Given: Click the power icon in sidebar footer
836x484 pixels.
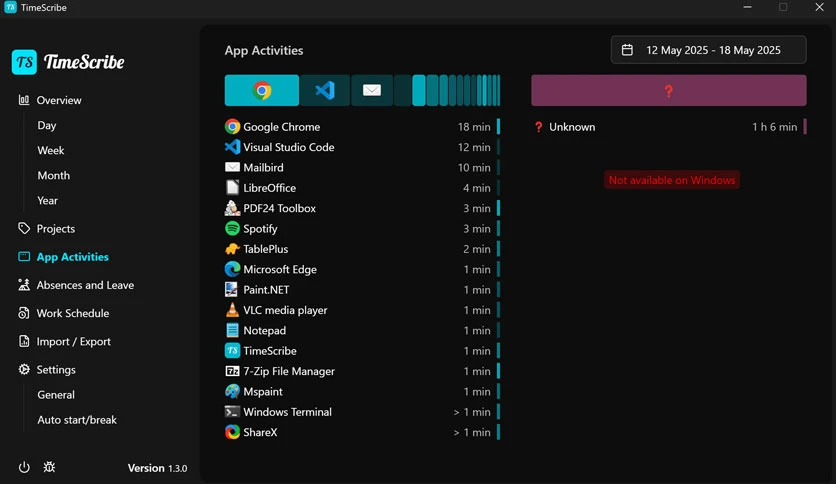Looking at the screenshot, I should click(24, 467).
